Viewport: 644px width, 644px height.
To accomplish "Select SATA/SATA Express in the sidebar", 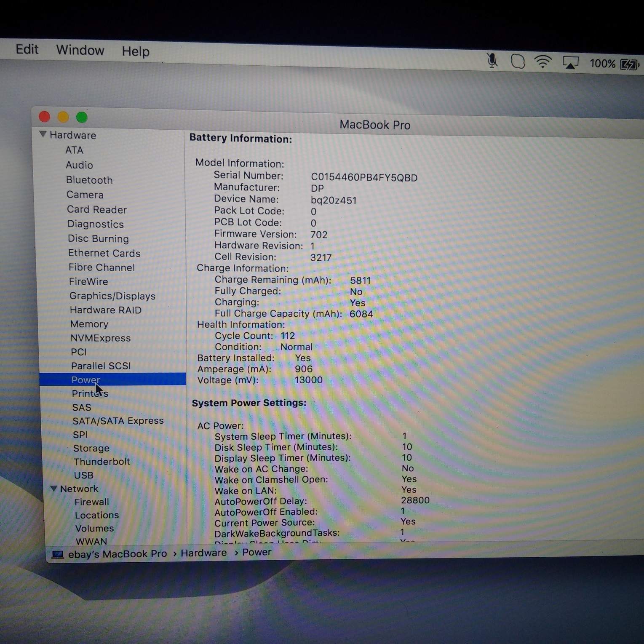I will [x=118, y=421].
